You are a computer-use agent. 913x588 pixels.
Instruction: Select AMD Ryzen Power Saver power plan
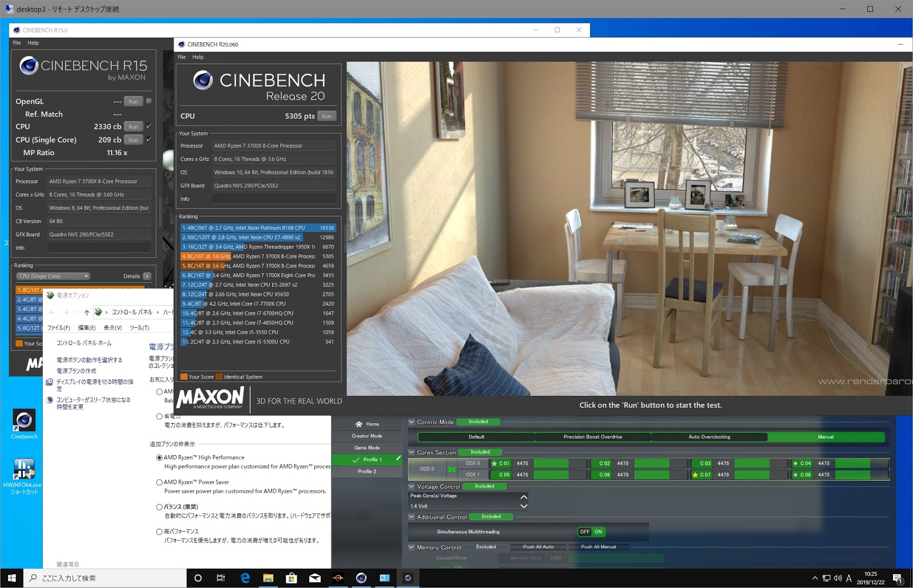click(x=159, y=482)
